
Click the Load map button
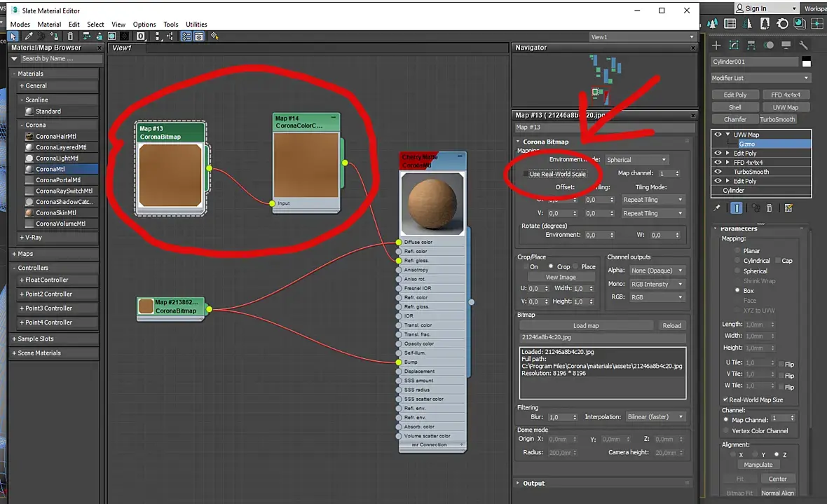585,325
